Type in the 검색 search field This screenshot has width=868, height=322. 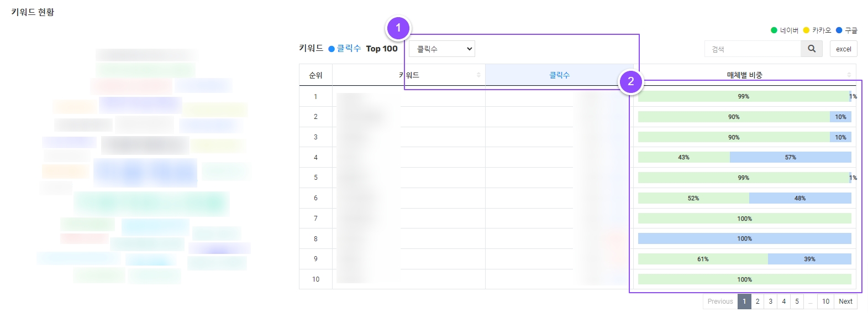[753, 49]
